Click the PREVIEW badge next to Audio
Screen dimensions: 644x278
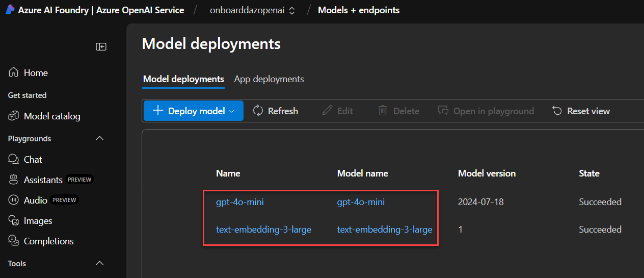(65, 200)
